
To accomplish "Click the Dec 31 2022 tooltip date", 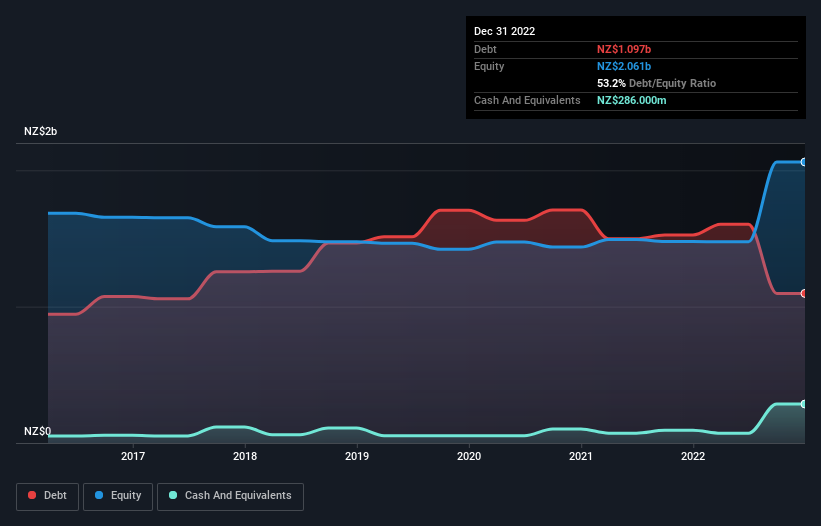I will [505, 31].
